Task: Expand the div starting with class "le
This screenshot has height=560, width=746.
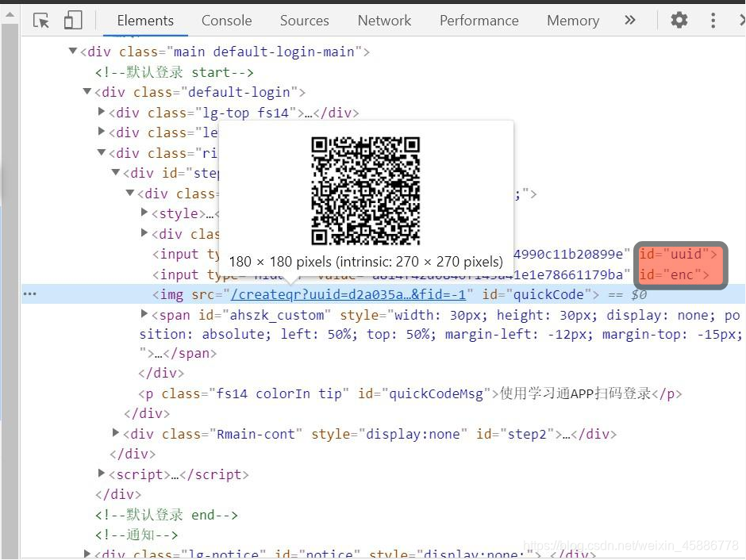Action: (101, 131)
